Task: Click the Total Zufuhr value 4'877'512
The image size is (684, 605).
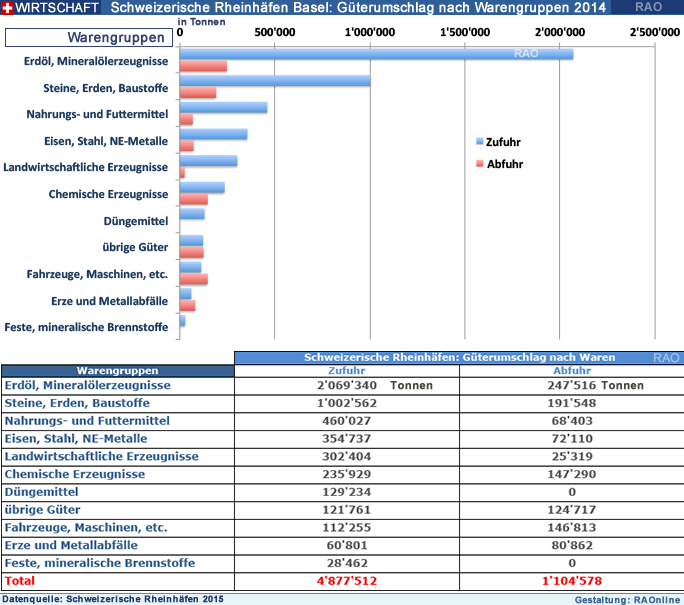Action: point(346,581)
